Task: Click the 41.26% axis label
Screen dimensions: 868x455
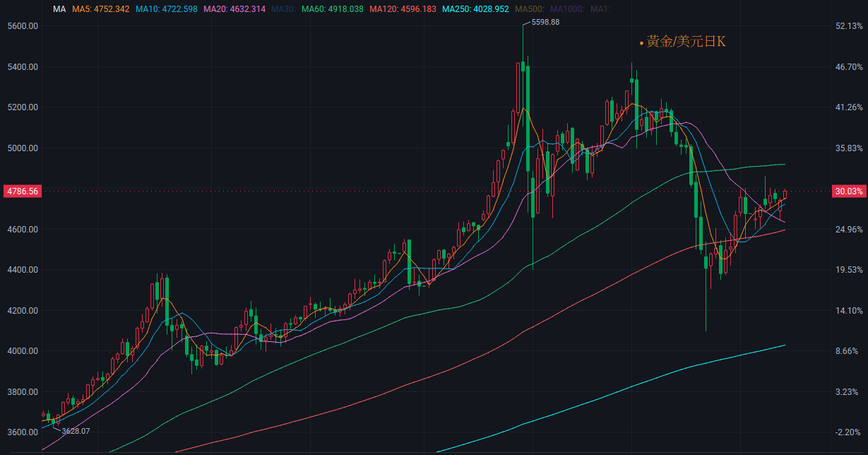Action: point(849,107)
